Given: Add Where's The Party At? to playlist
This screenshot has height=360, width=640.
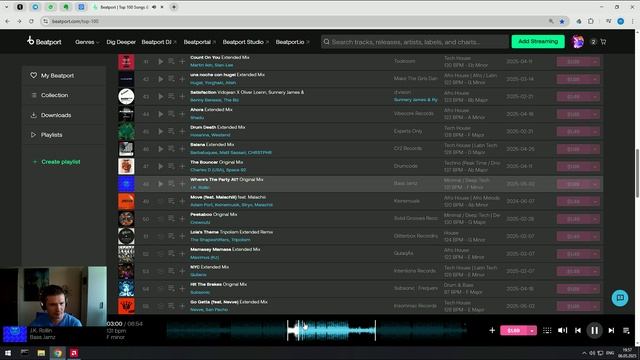Looking at the screenshot, I should coord(182,184).
